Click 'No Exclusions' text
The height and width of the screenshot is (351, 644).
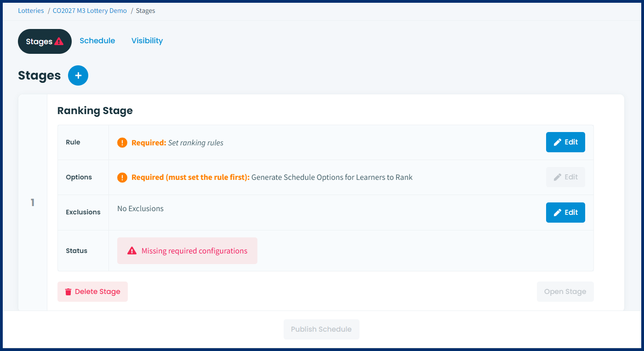tap(140, 208)
